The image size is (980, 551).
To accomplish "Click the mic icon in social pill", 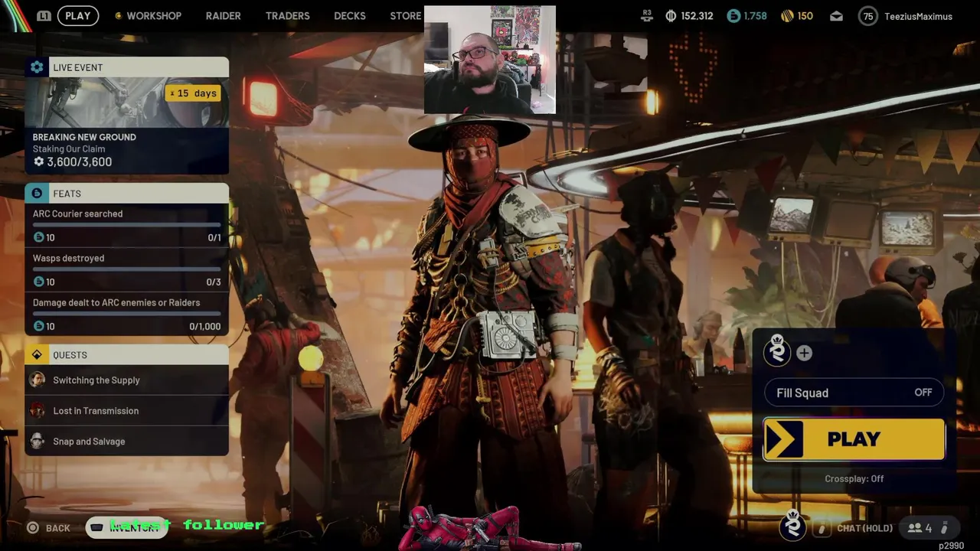I will pyautogui.click(x=945, y=528).
